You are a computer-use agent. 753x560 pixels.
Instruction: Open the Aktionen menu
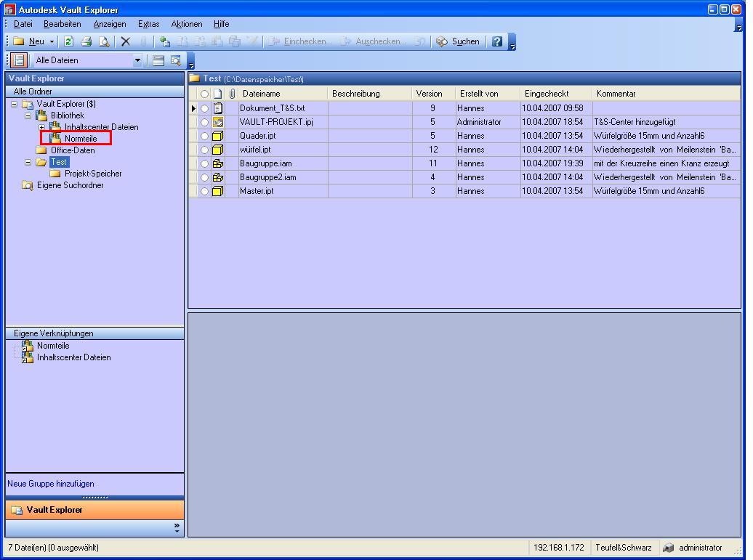187,24
